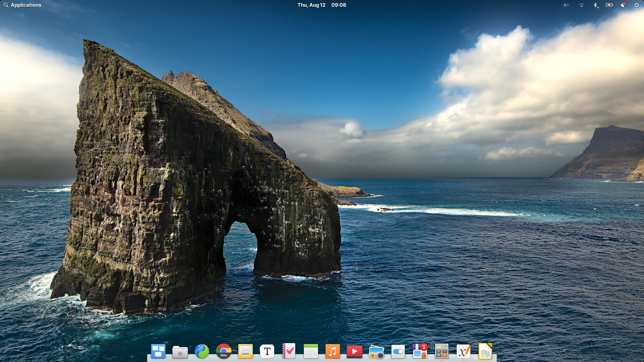The width and height of the screenshot is (644, 362).
Task: Open the Web browser
Action: (x=202, y=351)
